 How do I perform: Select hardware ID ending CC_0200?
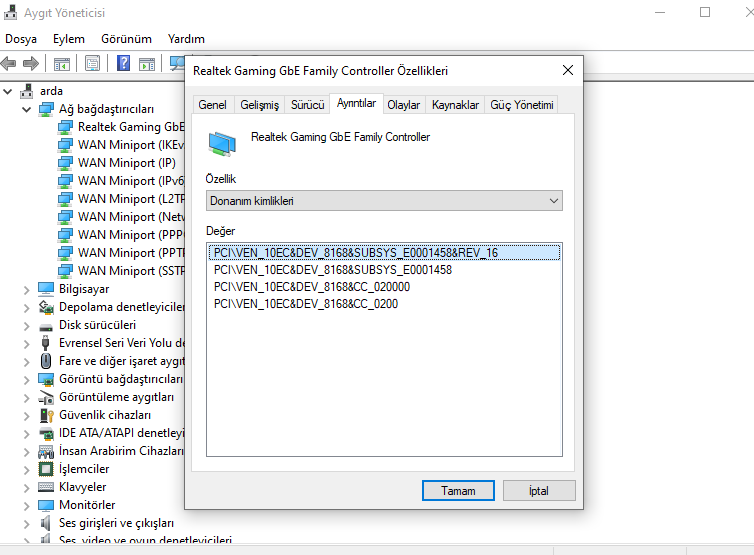[306, 304]
